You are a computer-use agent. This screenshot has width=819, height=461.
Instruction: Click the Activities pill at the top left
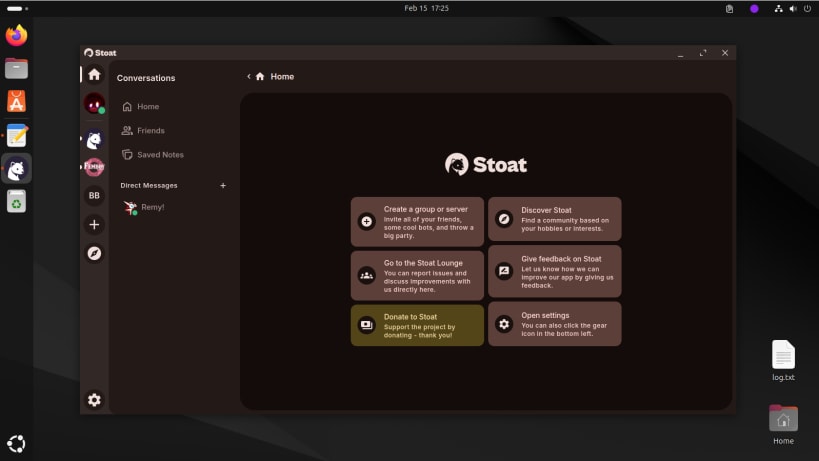pos(17,8)
